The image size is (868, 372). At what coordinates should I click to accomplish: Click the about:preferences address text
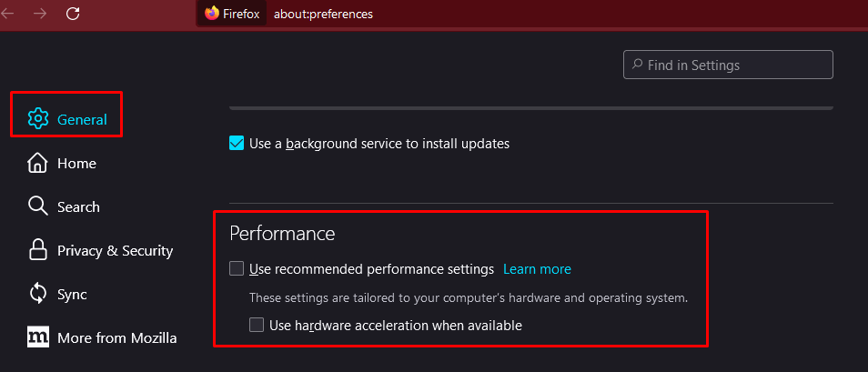pos(323,14)
